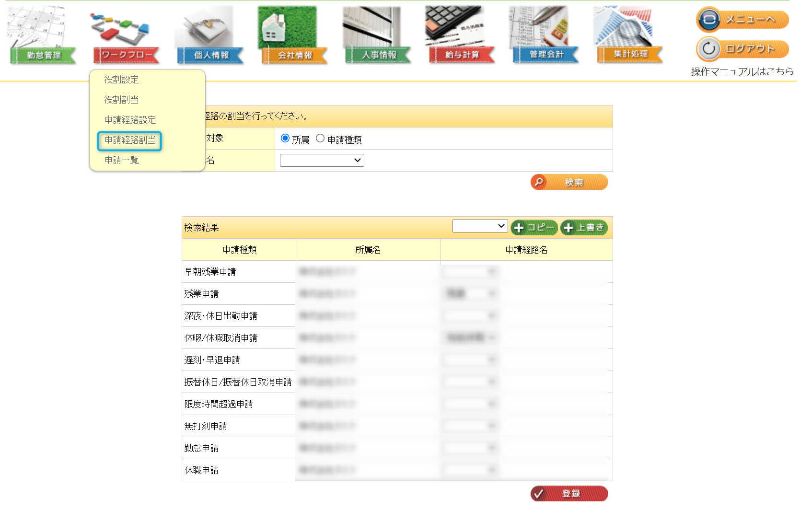812x510 pixels.
Task: Follow the 操作マニュアルはこちら link
Action: coord(742,71)
